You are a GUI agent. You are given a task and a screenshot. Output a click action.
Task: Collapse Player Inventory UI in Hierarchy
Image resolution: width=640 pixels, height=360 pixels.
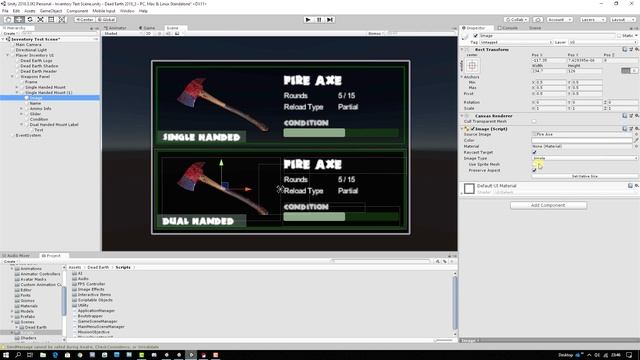[7, 55]
